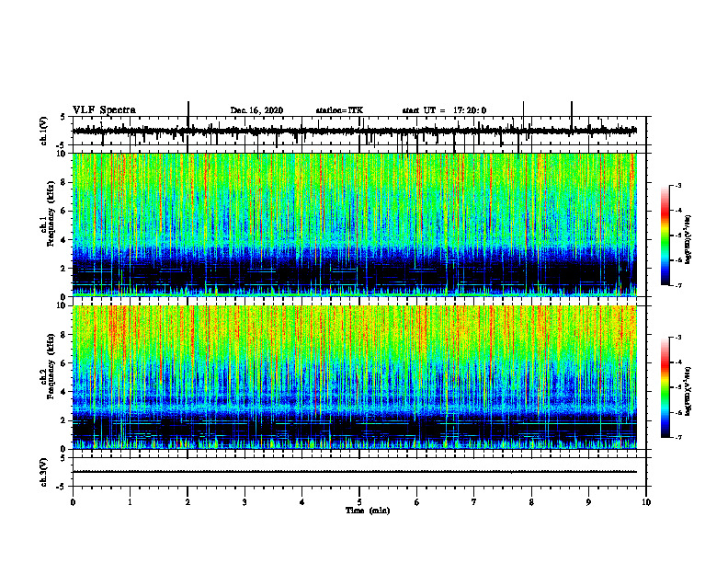Click the "station=ITK" header label
Image resolution: width=728 pixels, height=563 pixels.
click(x=339, y=110)
